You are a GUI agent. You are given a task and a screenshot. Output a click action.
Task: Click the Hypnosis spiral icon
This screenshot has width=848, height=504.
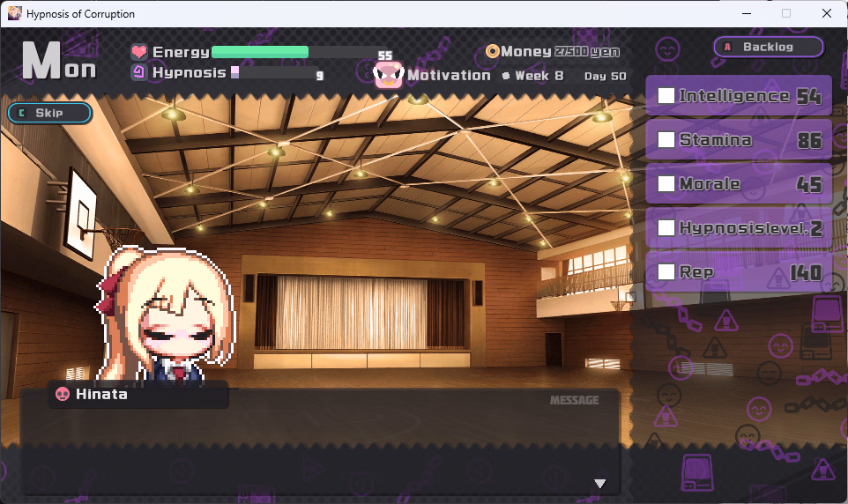click(139, 72)
